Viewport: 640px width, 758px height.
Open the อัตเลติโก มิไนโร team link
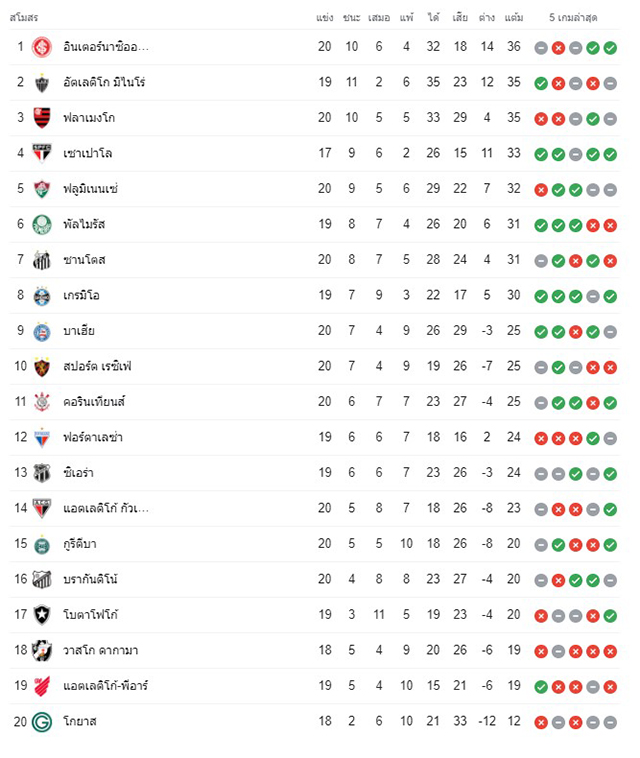tap(104, 82)
